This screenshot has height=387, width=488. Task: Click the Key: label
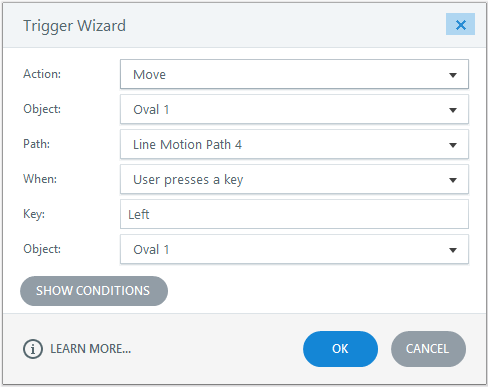click(x=34, y=214)
